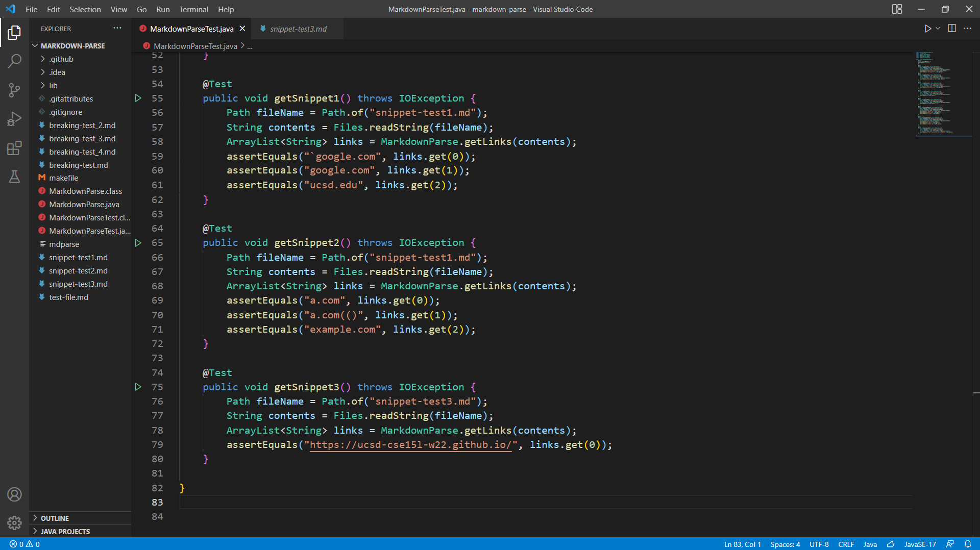This screenshot has height=550, width=980.
Task: Open notifications bell in status bar
Action: click(968, 544)
